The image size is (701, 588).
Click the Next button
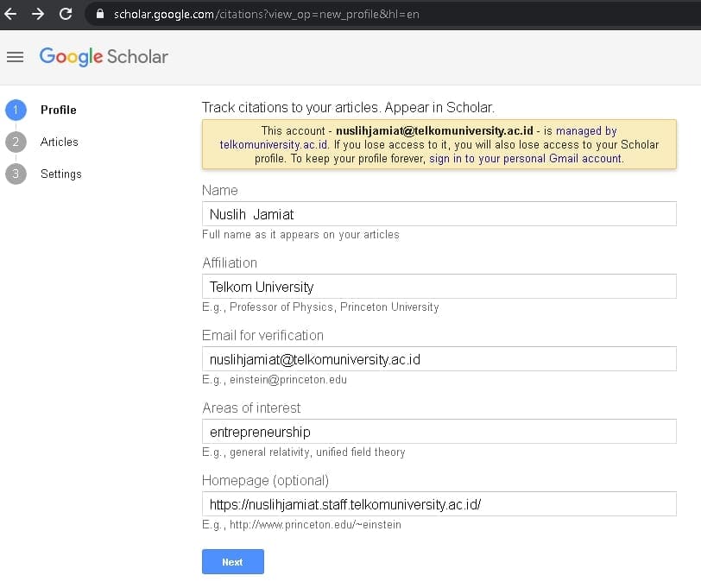[233, 561]
